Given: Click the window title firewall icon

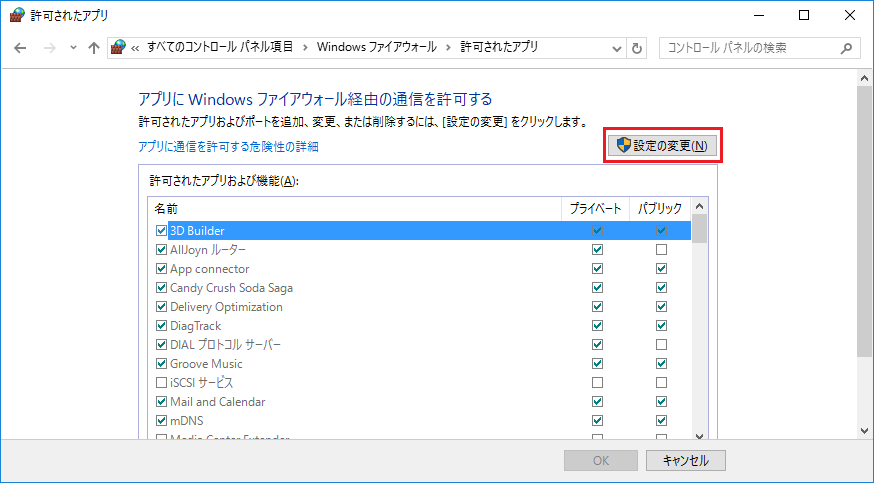Looking at the screenshot, I should [x=17, y=15].
